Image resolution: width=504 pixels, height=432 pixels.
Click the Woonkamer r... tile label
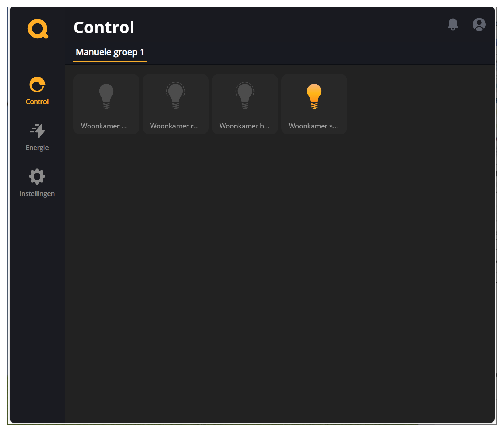pyautogui.click(x=175, y=126)
